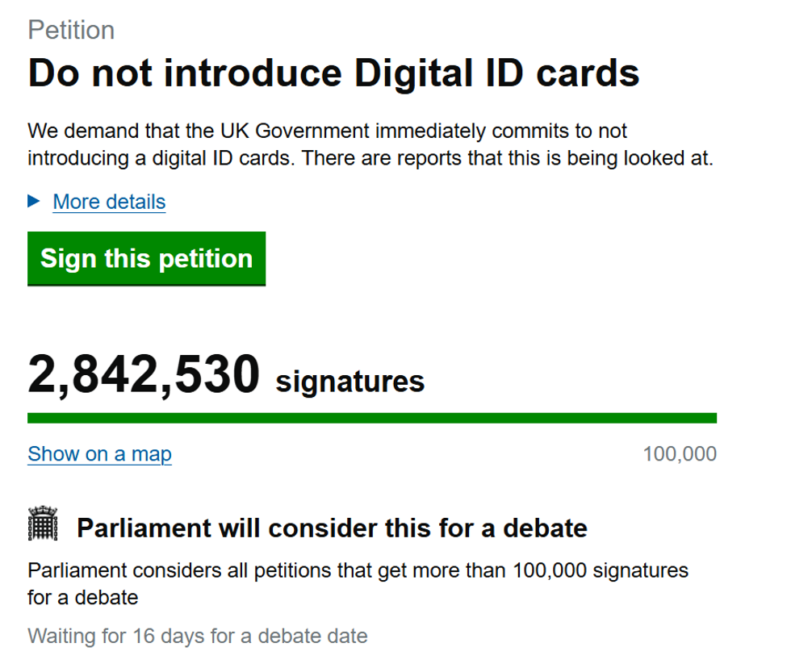The width and height of the screenshot is (791, 672).
Task: Click the Parliament will consider this for a debate heading
Action: point(337,528)
